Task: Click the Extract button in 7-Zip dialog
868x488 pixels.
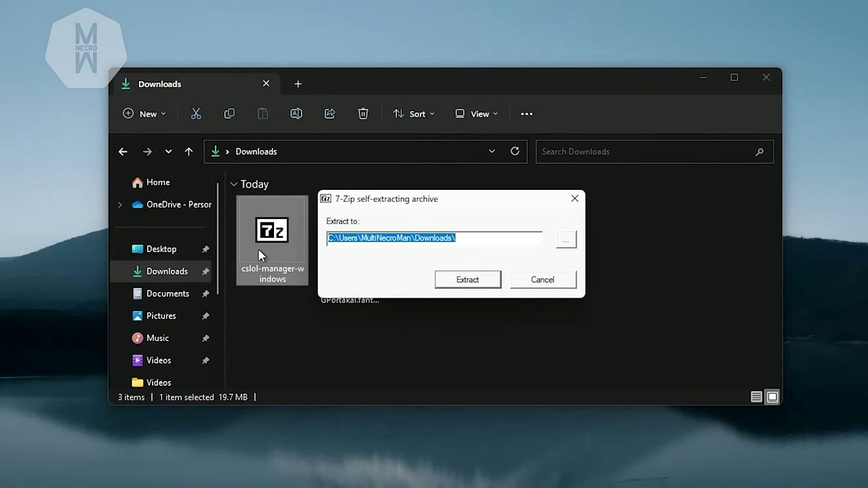Action: pos(468,279)
